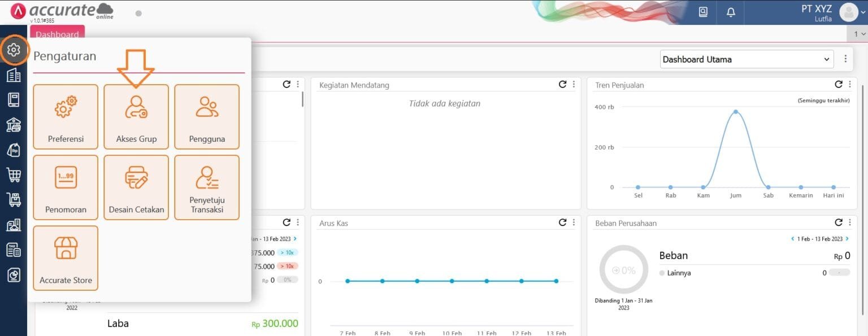Expand the page number dropdown at right
The image size is (868, 336).
click(860, 34)
